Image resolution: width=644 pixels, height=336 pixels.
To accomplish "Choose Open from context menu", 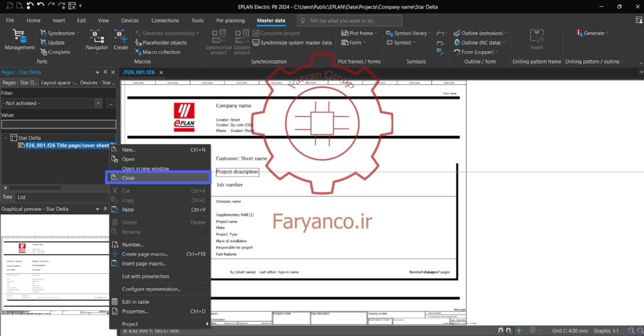I will click(160, 159).
